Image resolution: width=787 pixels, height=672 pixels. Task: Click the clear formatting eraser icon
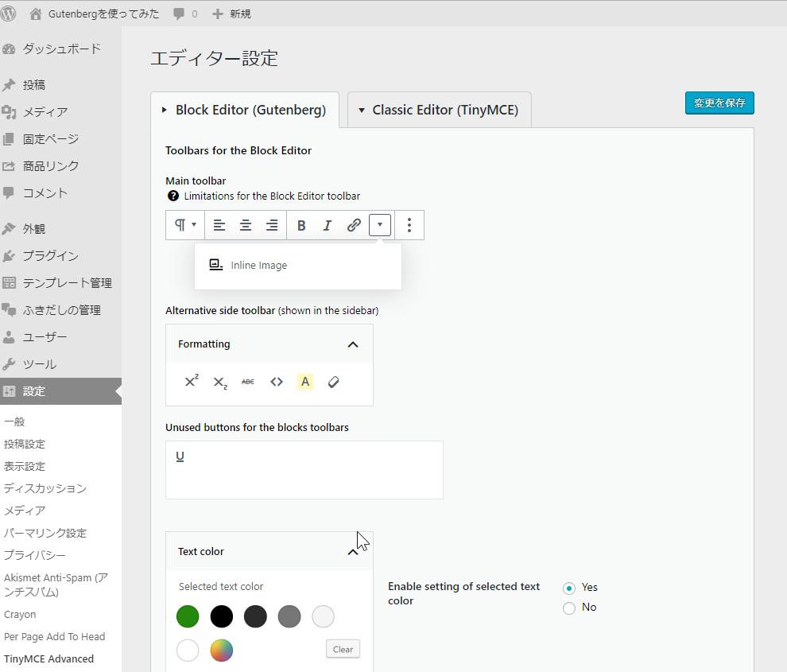tap(333, 383)
